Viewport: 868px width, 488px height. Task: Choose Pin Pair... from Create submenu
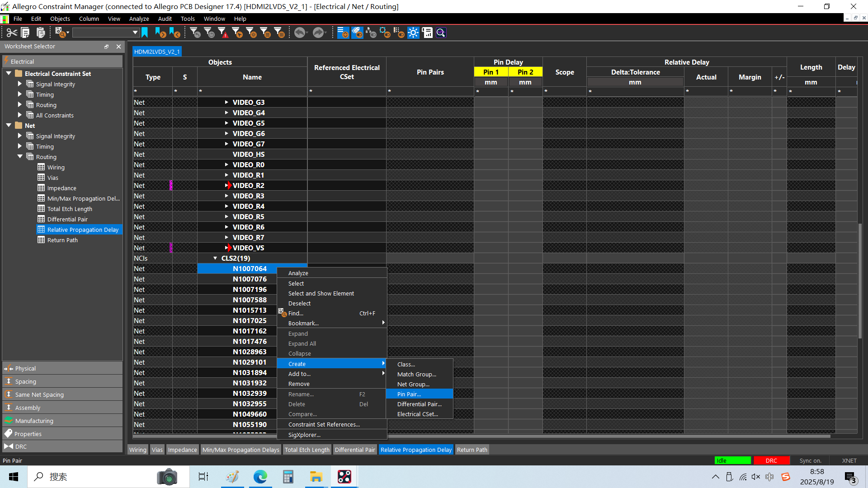tap(409, 394)
